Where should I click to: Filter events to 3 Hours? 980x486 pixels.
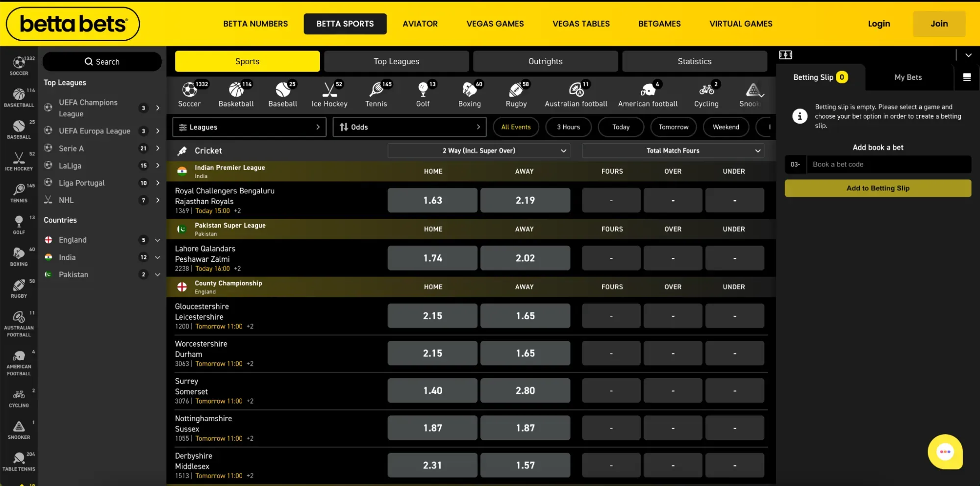[x=568, y=127]
